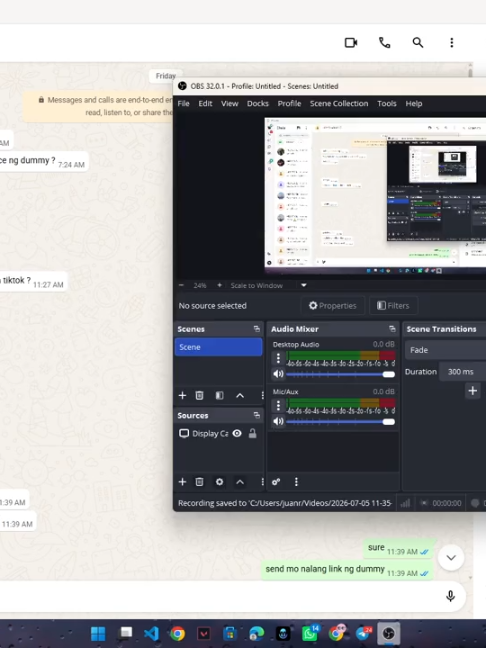Toggle Display Capture visibility eye

pos(237,434)
